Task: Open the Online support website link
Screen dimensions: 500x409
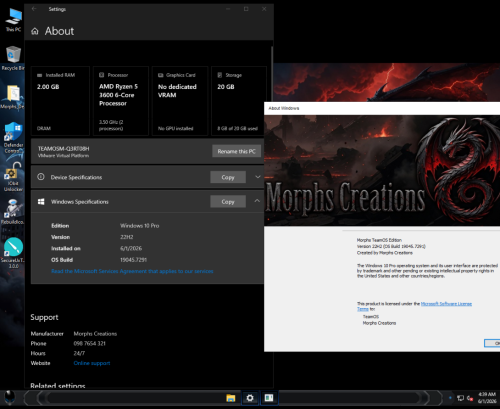Action: [x=92, y=363]
